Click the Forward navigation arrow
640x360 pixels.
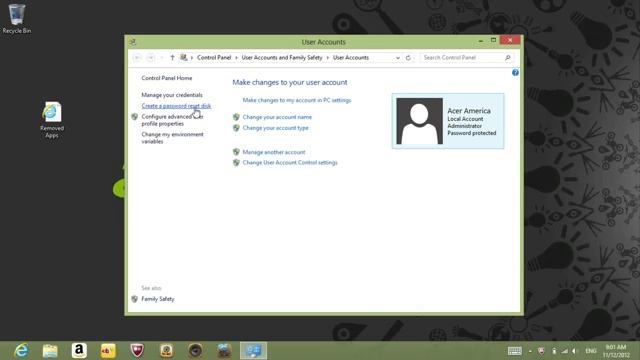click(x=151, y=58)
